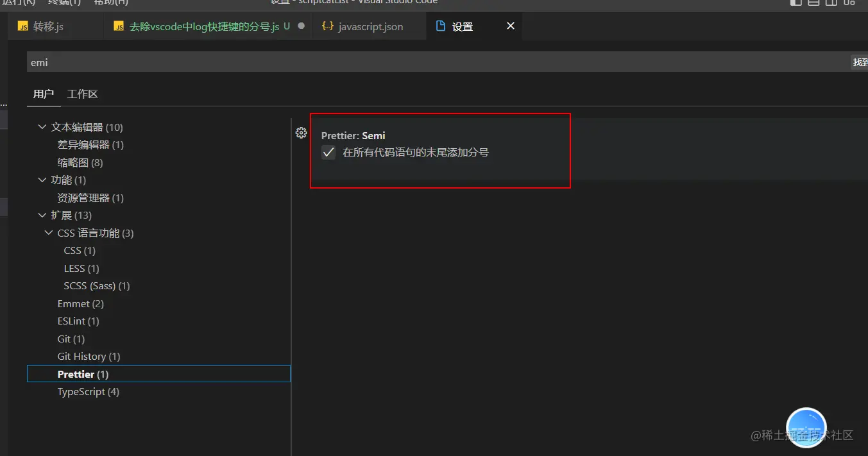868x456 pixels.
Task: Uncheck the Prettier: Semi checkbox
Action: pos(328,153)
